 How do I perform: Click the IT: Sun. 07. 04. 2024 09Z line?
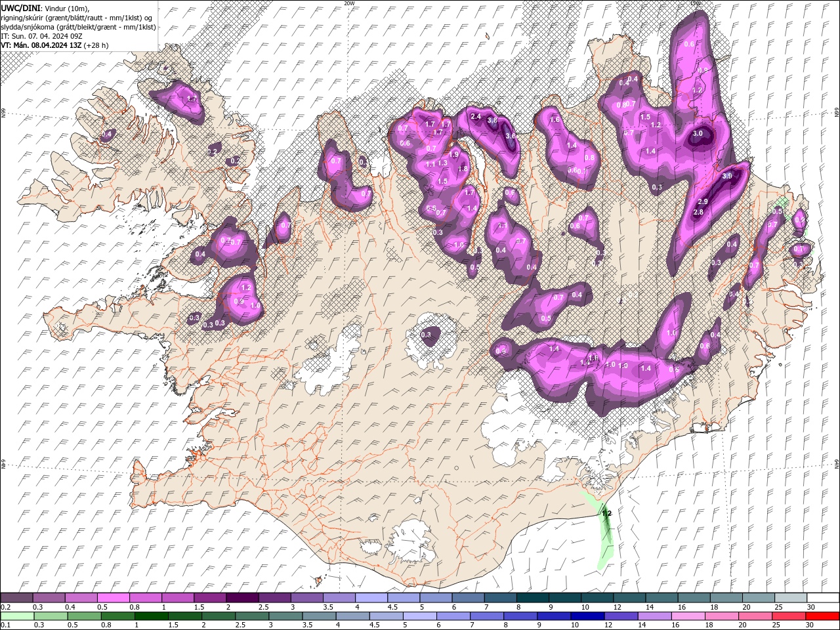(41, 35)
